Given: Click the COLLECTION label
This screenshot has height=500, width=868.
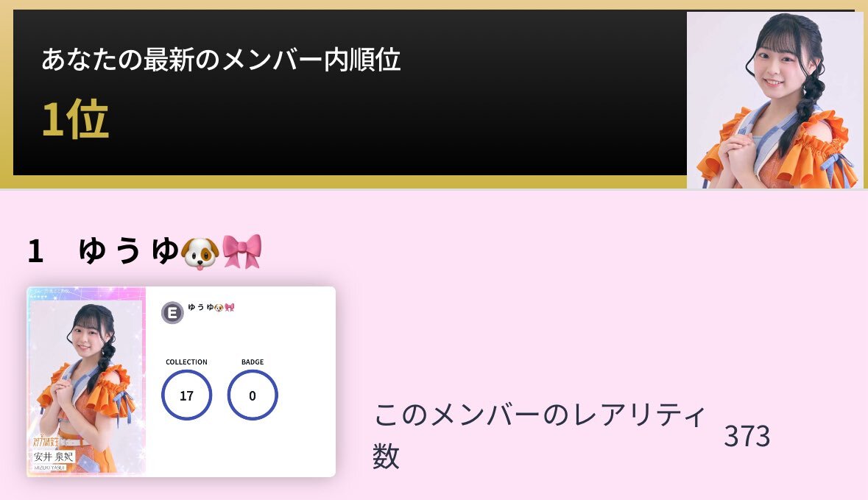Looking at the screenshot, I should [186, 362].
